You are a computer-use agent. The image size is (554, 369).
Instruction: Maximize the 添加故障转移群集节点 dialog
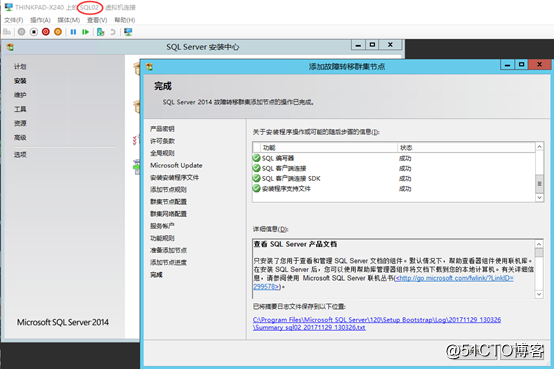pos(521,64)
